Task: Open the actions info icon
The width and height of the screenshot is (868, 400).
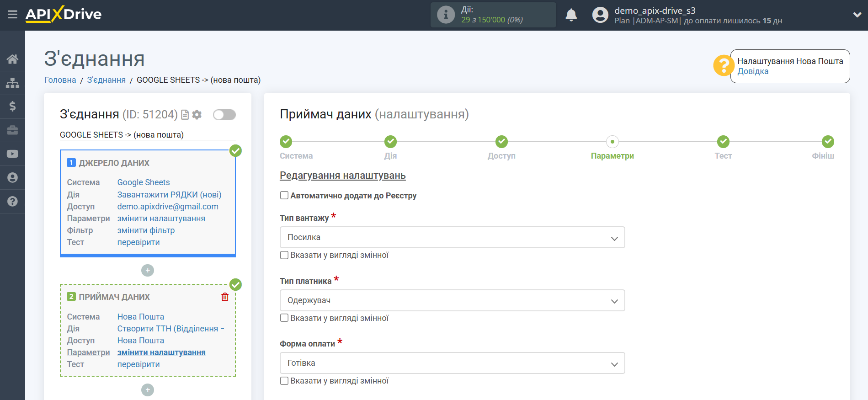Action: (446, 15)
